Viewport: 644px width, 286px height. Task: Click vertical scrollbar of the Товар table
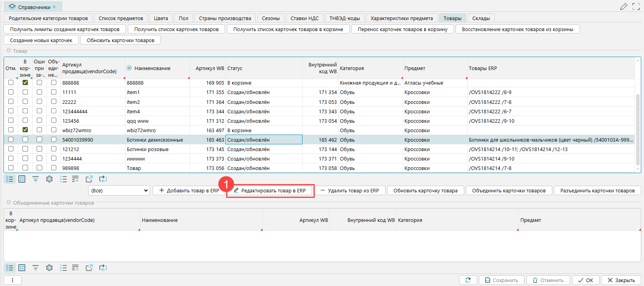[x=638, y=130]
